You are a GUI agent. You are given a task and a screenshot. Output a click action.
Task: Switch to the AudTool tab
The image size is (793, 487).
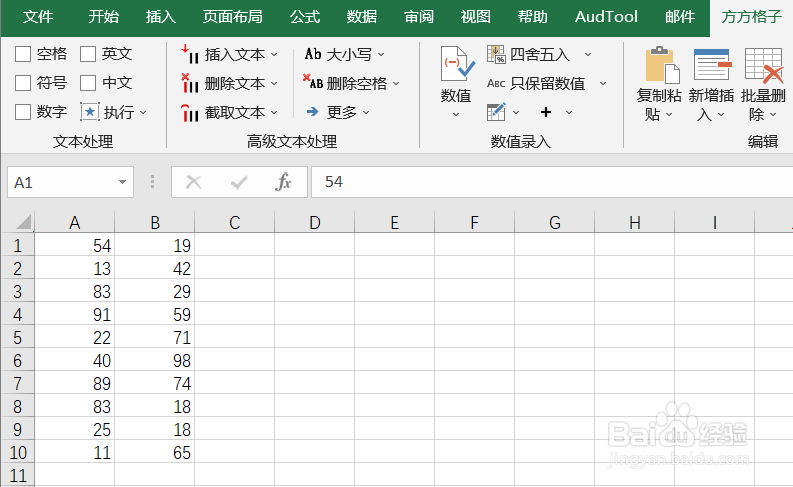point(606,17)
